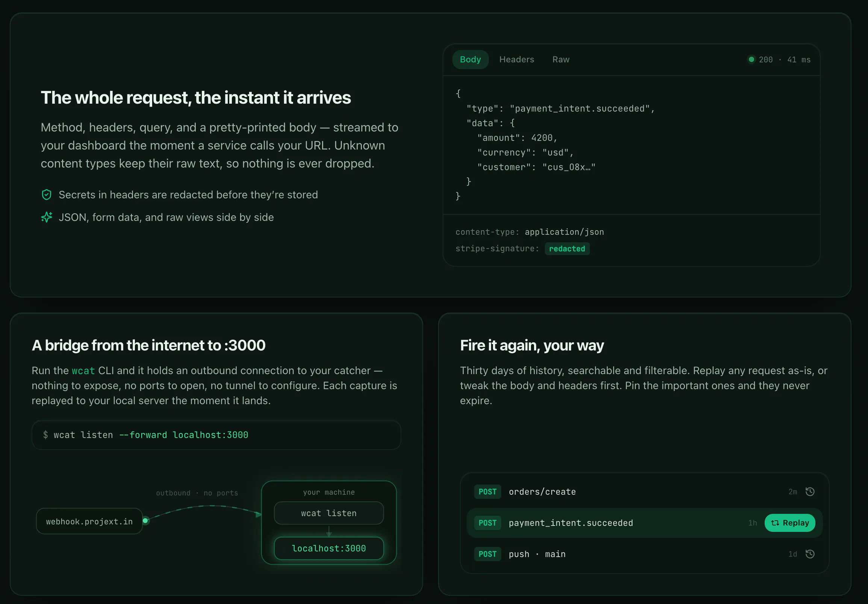Click the green dot on webhook.projext.in node
868x604 pixels.
(x=145, y=521)
